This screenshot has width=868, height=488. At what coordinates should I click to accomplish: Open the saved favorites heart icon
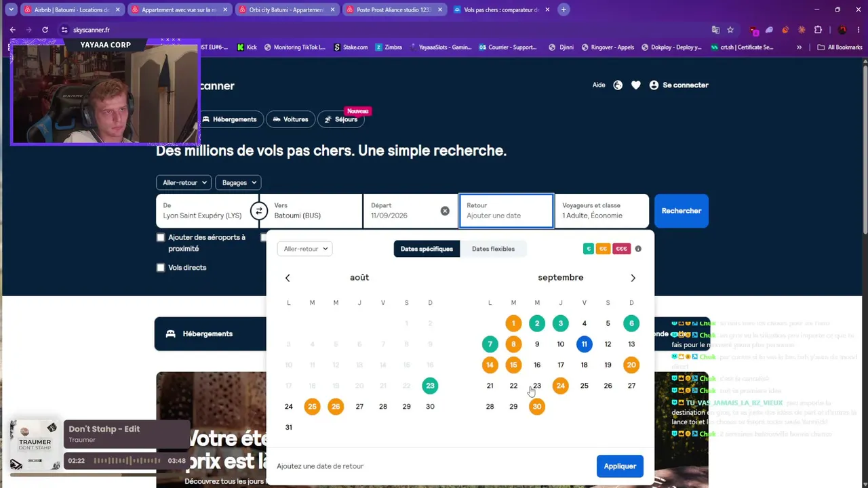635,85
